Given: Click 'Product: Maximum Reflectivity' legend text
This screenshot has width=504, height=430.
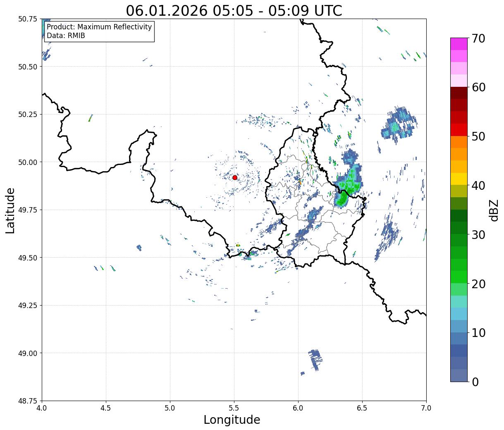Looking at the screenshot, I should (99, 27).
